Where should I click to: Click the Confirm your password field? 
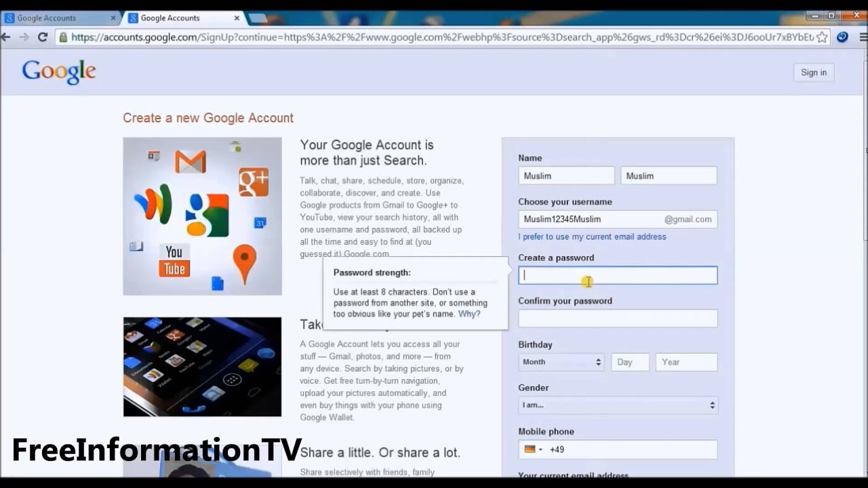[618, 319]
